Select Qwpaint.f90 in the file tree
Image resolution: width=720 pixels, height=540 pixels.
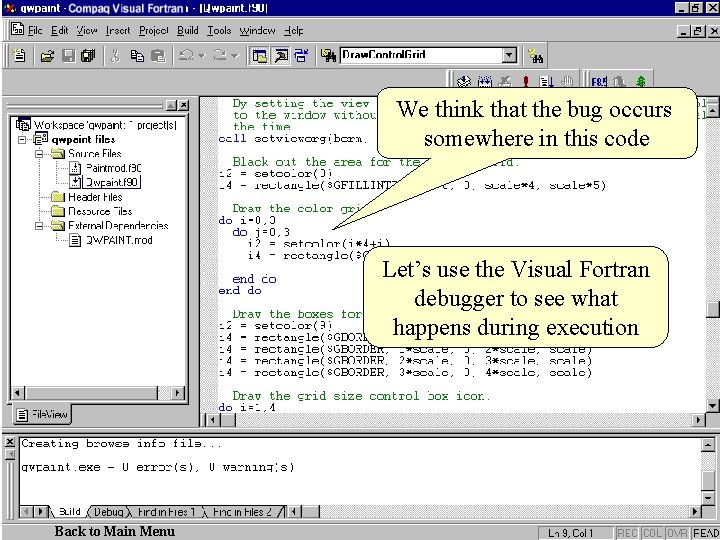pyautogui.click(x=112, y=182)
